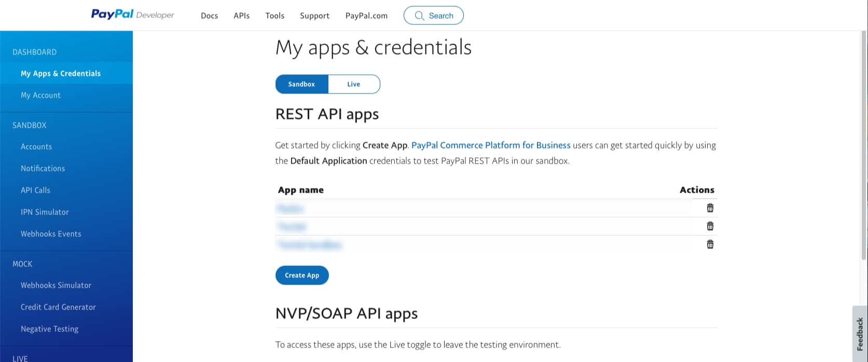Viewport: 868px width, 362px height.
Task: Go to PayPal.com link
Action: (366, 16)
